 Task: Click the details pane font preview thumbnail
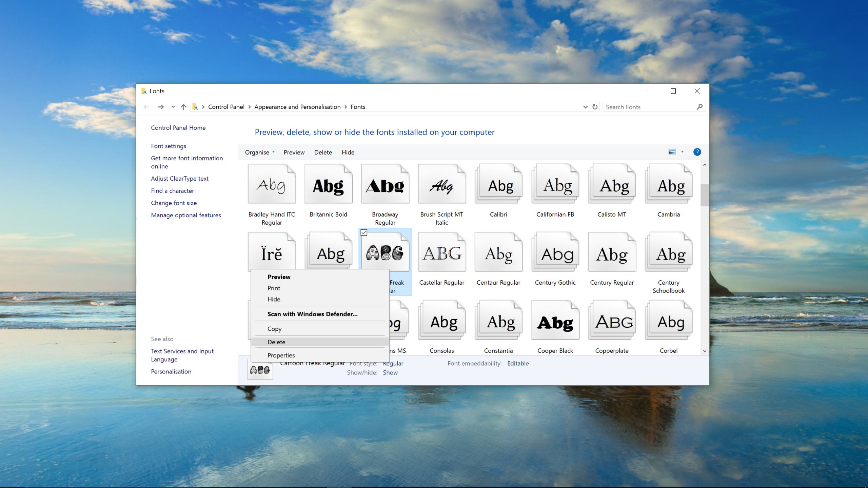(260, 370)
